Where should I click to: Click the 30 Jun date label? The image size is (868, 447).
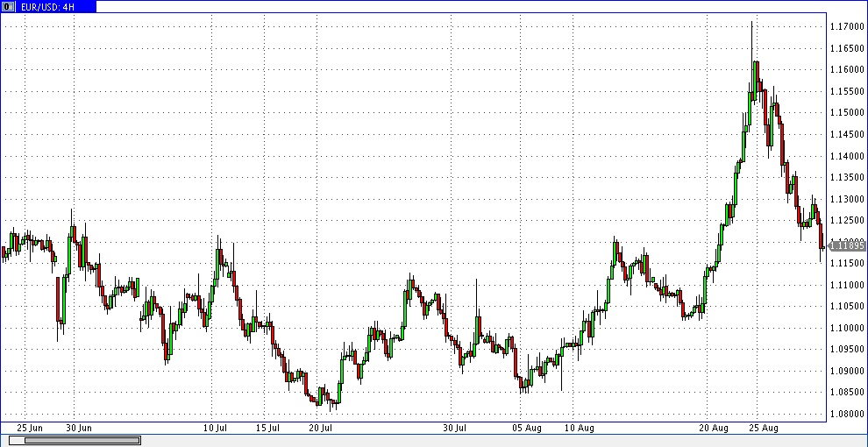(x=78, y=429)
